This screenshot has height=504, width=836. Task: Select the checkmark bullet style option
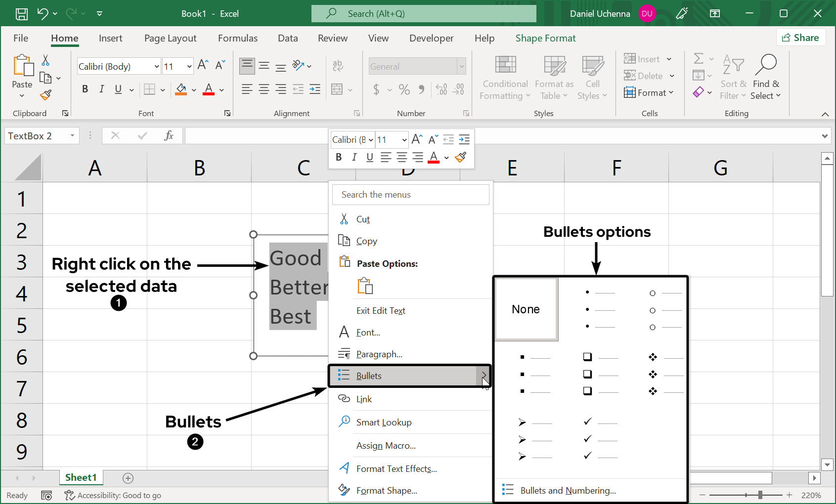600,439
